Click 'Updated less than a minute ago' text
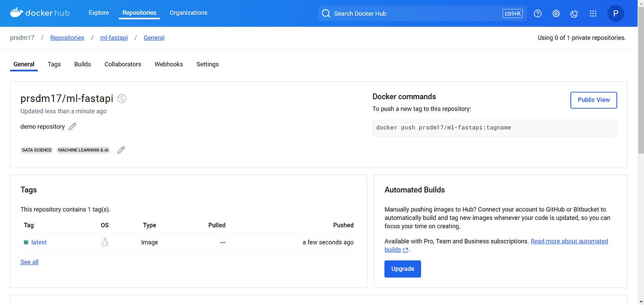644x305 pixels. (x=63, y=111)
